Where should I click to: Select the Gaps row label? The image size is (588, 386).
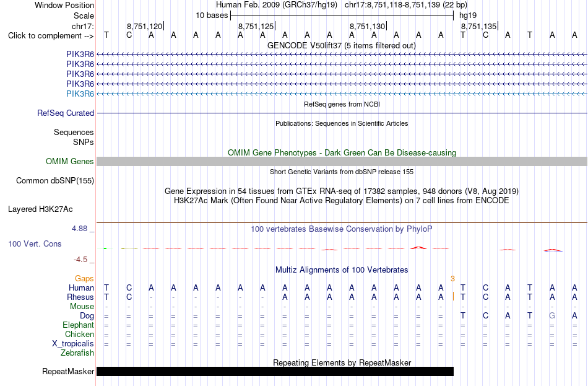pyautogui.click(x=84, y=278)
